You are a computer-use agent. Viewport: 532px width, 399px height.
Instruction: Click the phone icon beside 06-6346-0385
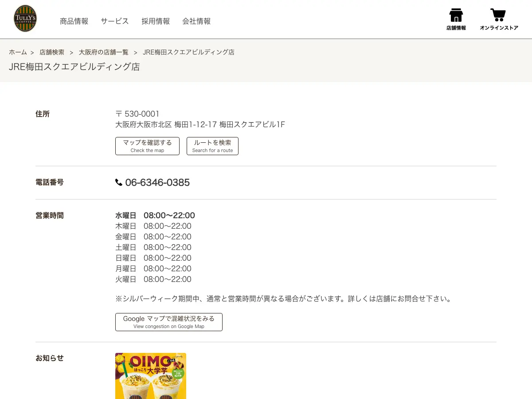(119, 182)
